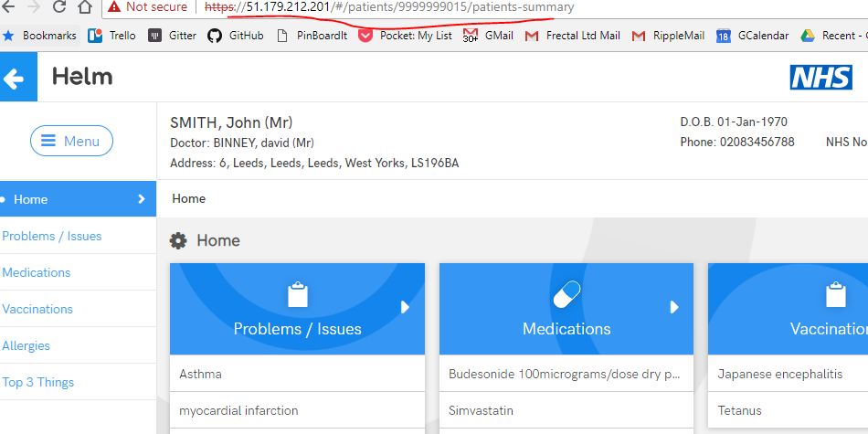Expand the Medications card arrow
This screenshot has height=434, width=868.
pyautogui.click(x=674, y=307)
